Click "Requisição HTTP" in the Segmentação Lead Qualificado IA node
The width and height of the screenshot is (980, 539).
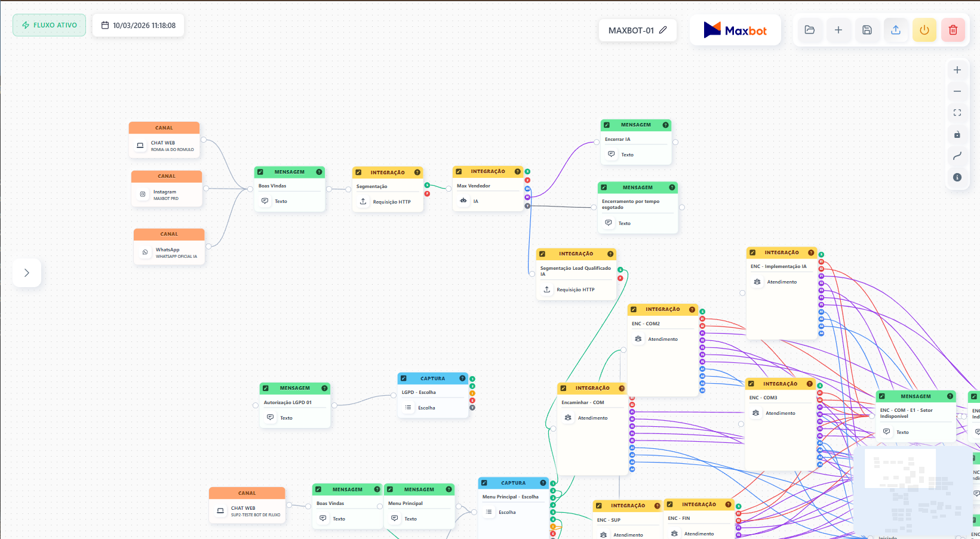[576, 289]
